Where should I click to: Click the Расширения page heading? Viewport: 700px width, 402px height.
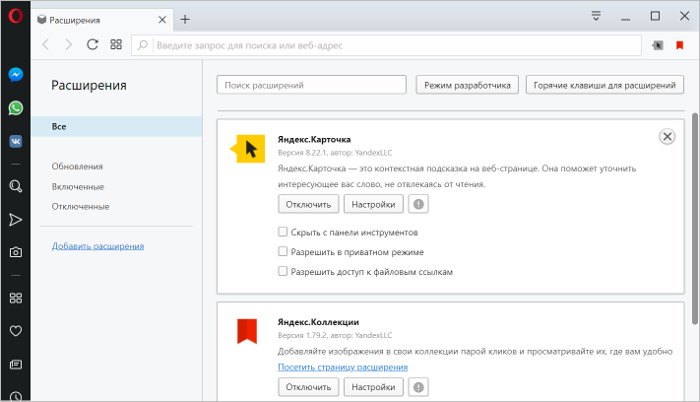pyautogui.click(x=89, y=85)
